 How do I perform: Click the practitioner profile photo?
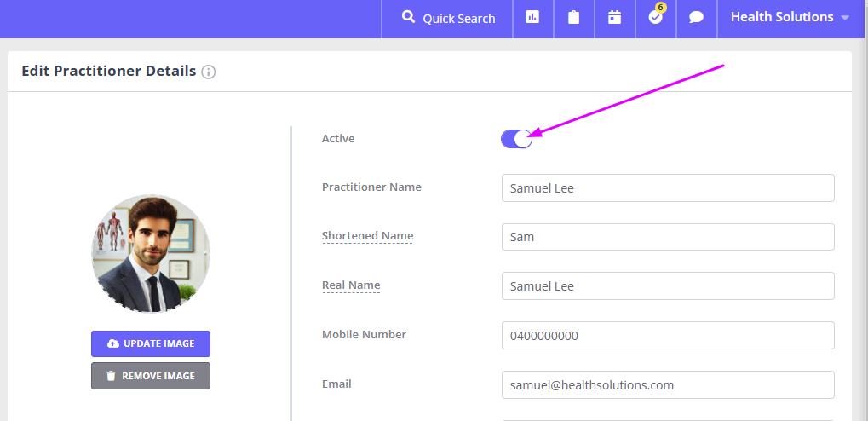151,254
